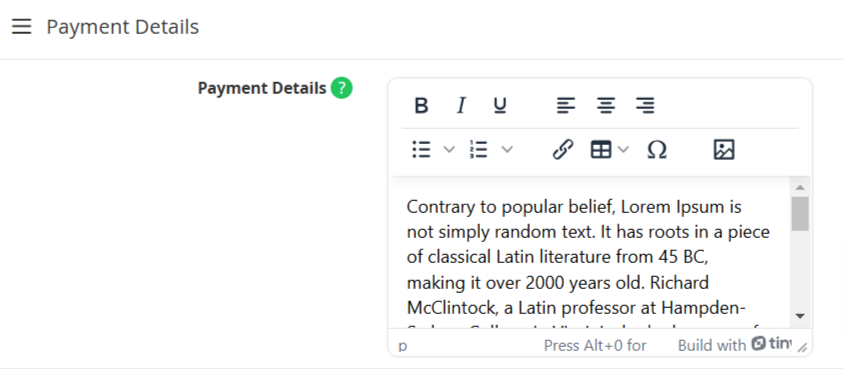Open the insert link dialog
The height and width of the screenshot is (369, 843).
563,150
